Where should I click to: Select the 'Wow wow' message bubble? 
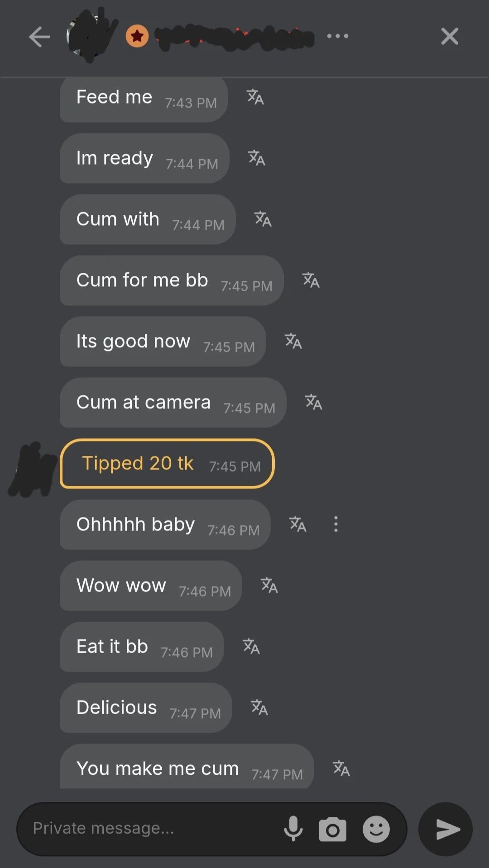(x=150, y=586)
